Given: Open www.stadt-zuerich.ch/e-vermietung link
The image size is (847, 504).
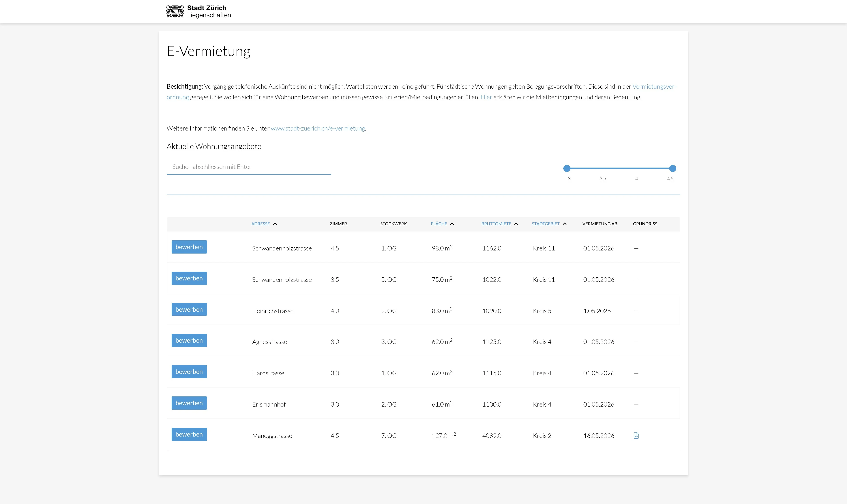Looking at the screenshot, I should (x=318, y=128).
